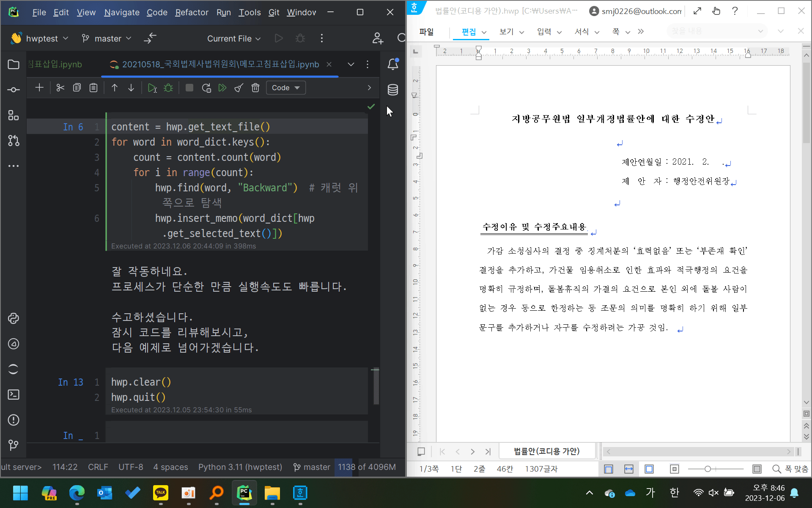This screenshot has width=812, height=508.
Task: Toggle fit-to-width view mode in HWP status bar
Action: 629,469
